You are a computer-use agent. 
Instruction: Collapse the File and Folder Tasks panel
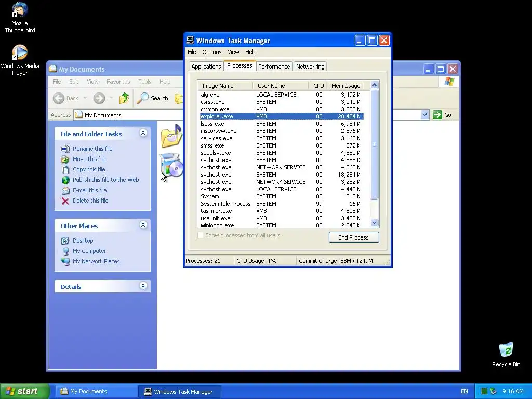click(143, 133)
